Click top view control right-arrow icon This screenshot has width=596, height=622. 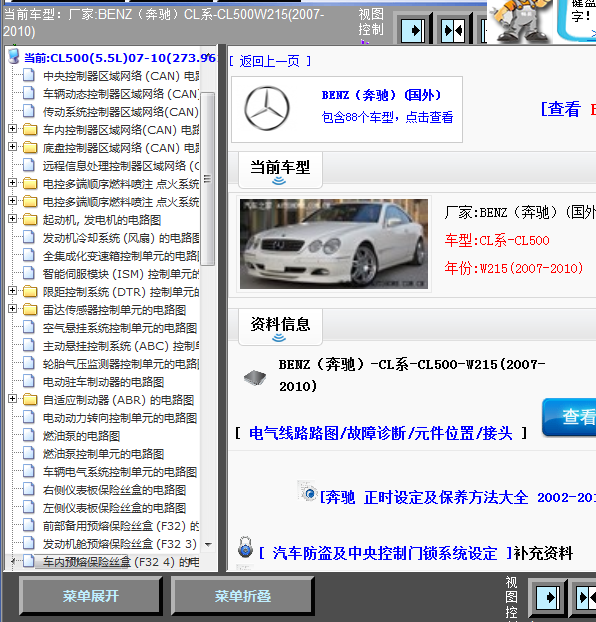pyautogui.click(x=415, y=30)
